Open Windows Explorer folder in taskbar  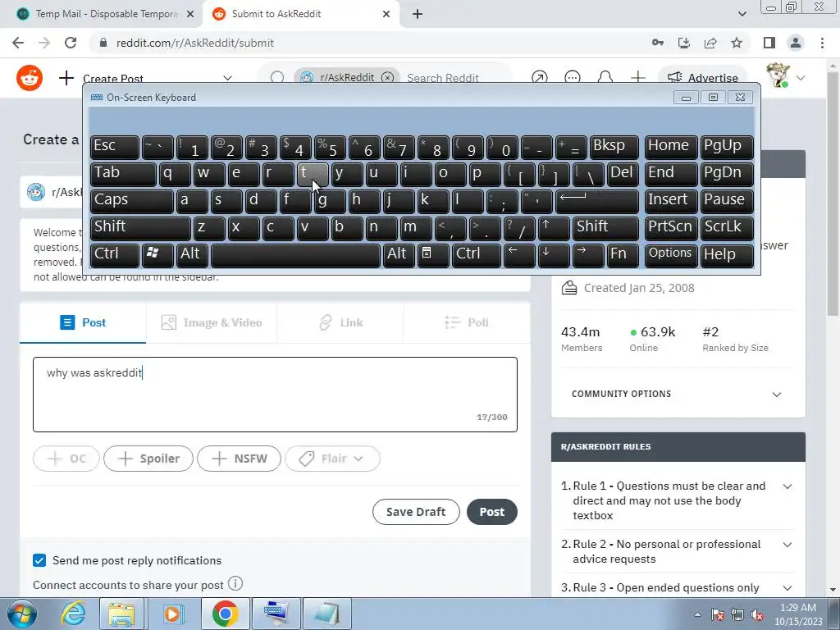pos(121,614)
